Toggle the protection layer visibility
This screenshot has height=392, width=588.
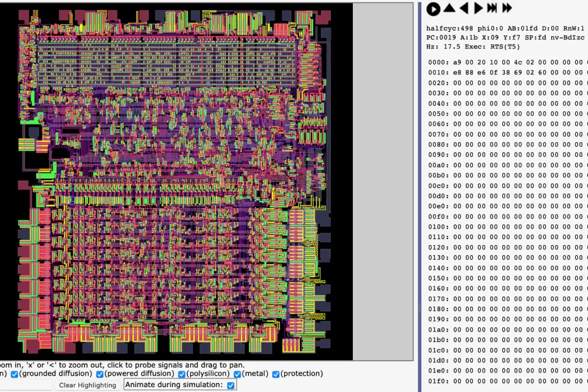click(x=275, y=373)
